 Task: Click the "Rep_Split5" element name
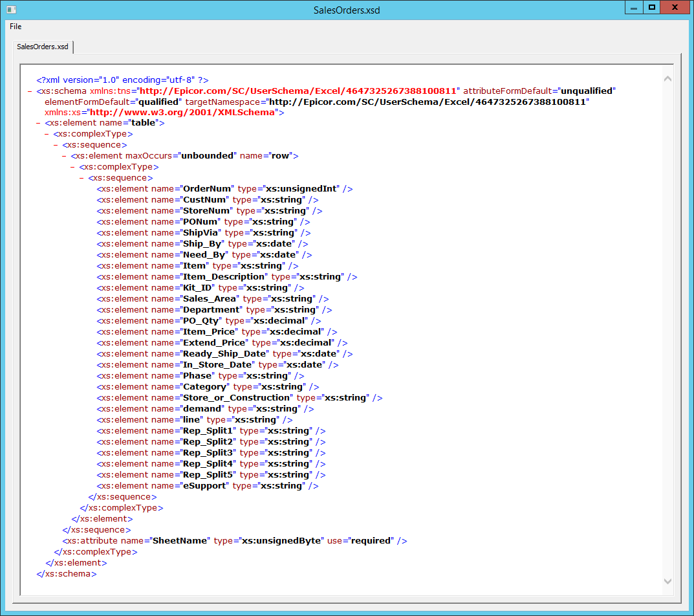click(208, 475)
